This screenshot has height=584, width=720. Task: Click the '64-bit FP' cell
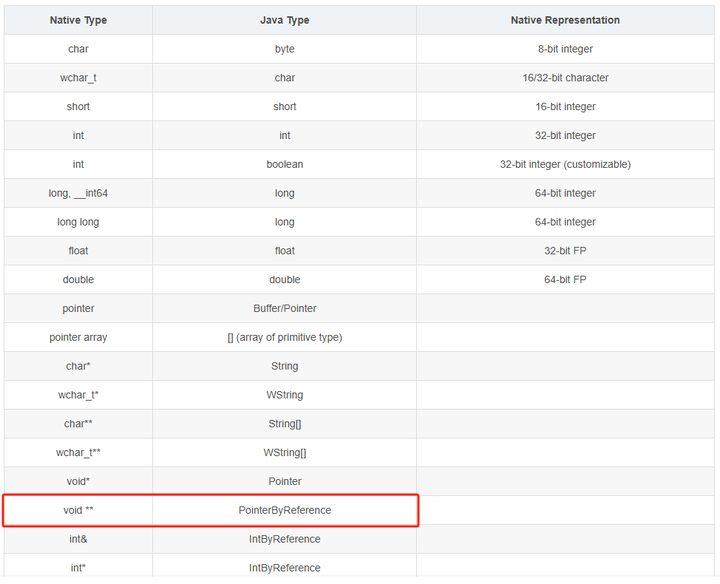pos(565,280)
